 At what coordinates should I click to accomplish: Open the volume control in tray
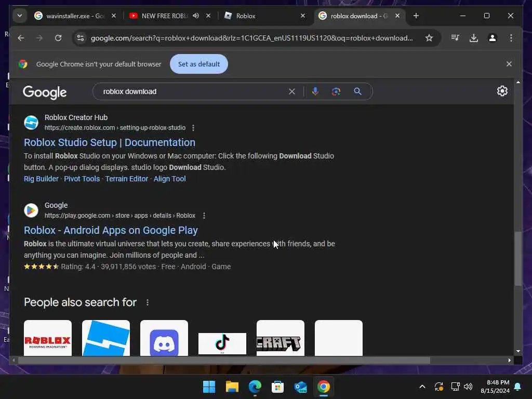(468, 387)
